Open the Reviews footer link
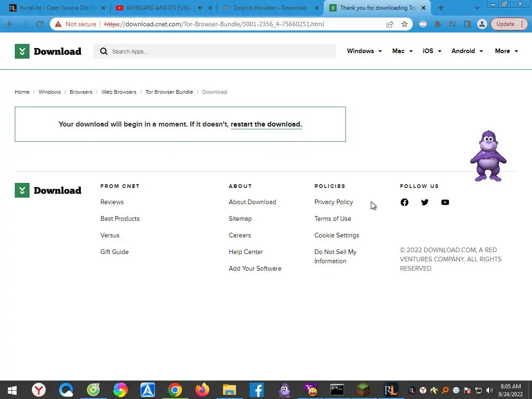 [112, 202]
